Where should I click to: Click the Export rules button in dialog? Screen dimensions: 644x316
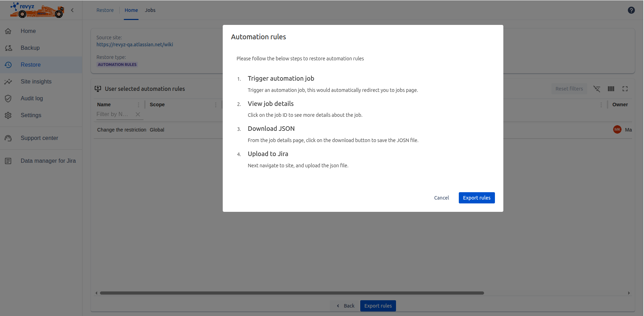(476, 197)
